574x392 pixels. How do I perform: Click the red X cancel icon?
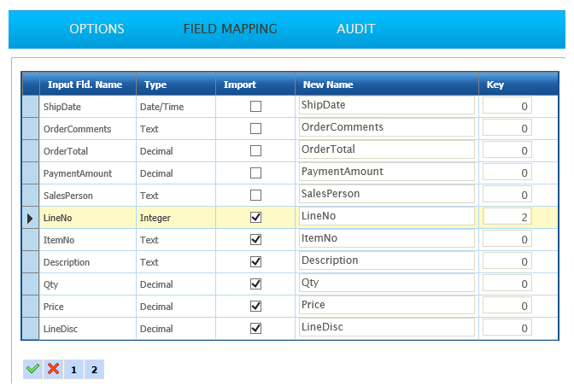(53, 369)
